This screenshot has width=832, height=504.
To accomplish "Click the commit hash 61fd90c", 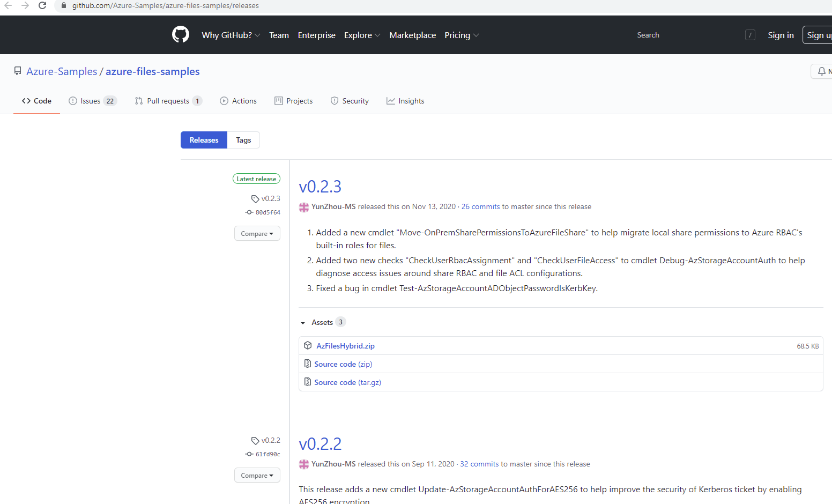I will click(268, 454).
